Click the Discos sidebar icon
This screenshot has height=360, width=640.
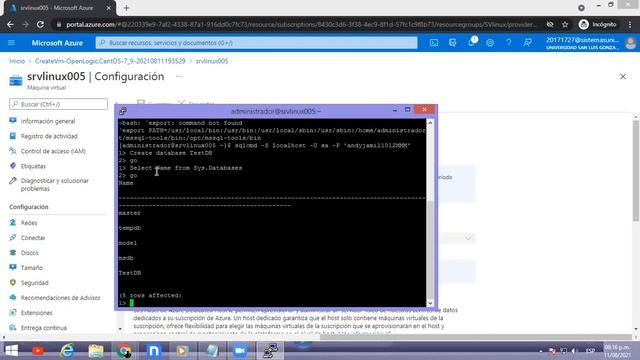[13, 253]
